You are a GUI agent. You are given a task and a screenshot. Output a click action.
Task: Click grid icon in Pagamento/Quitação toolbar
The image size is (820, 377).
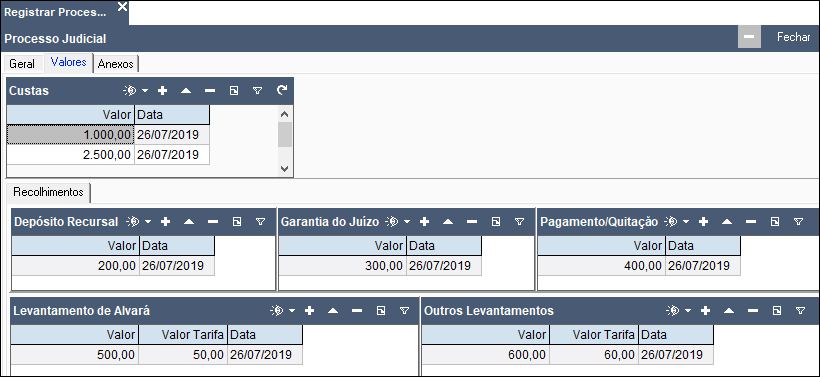[x=775, y=222]
